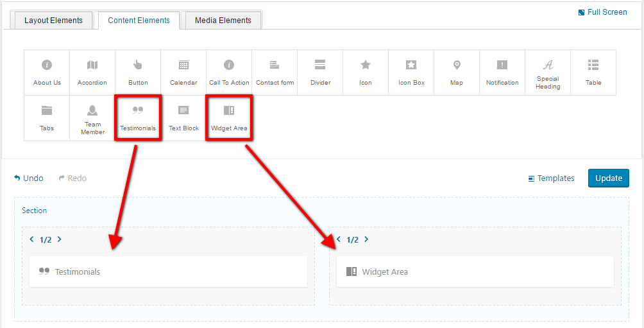
Task: Open the Templates link
Action: point(551,178)
